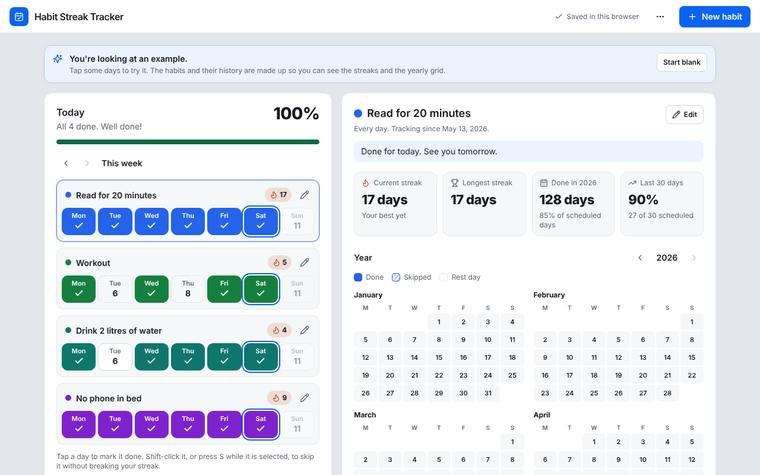This screenshot has height=475, width=760.
Task: Click the This week label
Action: [x=122, y=163]
